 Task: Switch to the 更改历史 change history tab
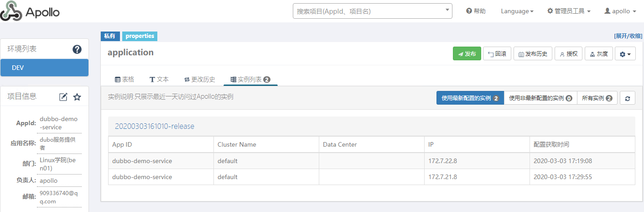pyautogui.click(x=199, y=79)
